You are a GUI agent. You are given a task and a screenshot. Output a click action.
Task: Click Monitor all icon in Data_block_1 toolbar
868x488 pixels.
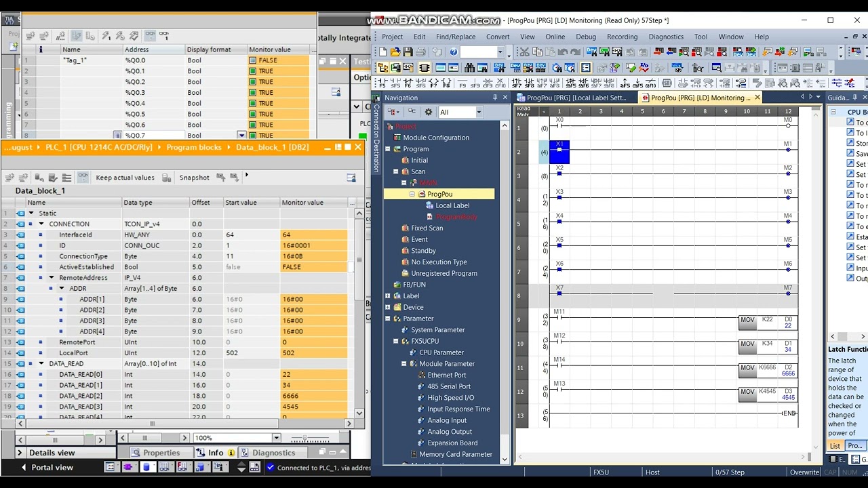click(x=84, y=177)
